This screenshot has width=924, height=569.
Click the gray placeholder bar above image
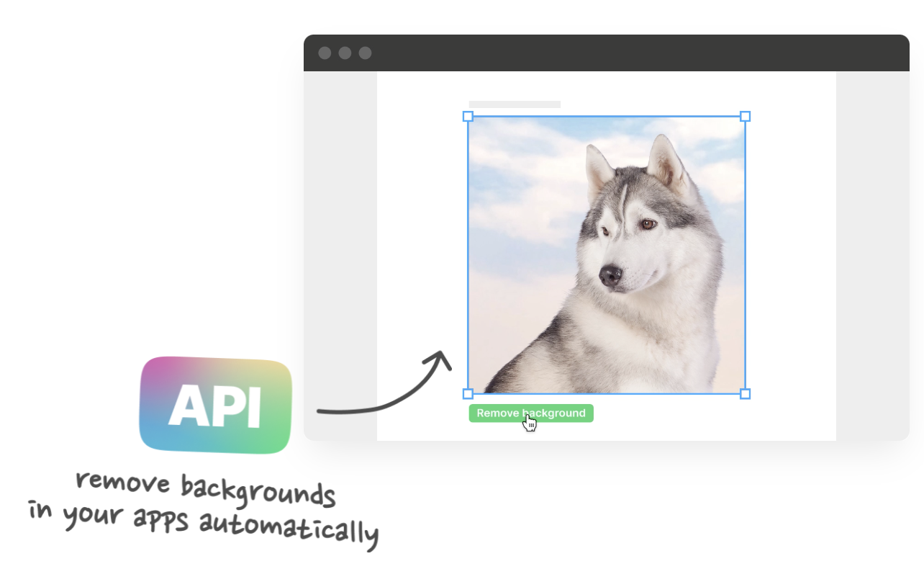(514, 103)
